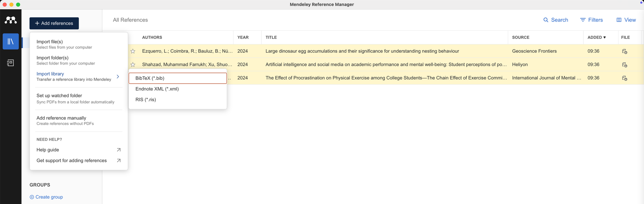The image size is (644, 204).
Task: Star the Shahzad, Muhammad Farrukh reference
Action: click(x=133, y=65)
